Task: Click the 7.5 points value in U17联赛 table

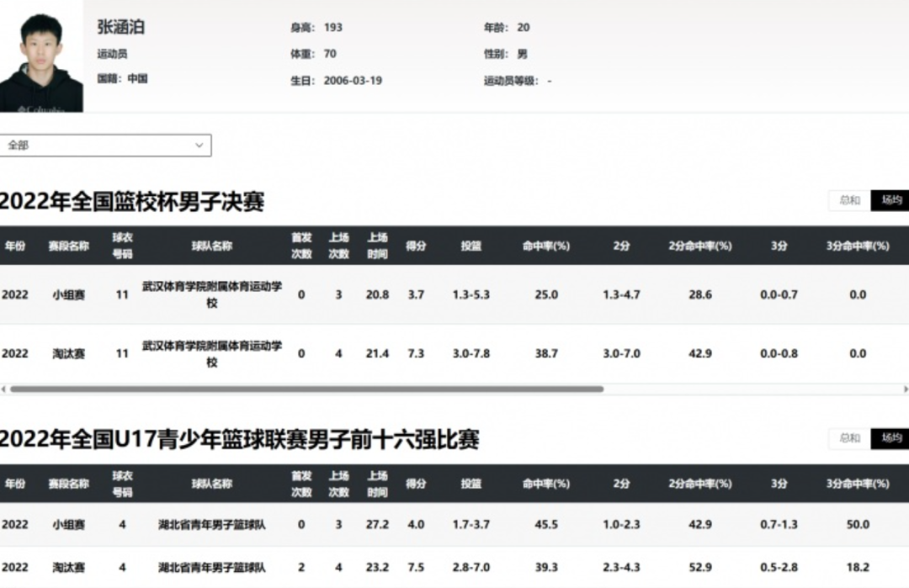Action: point(416,567)
